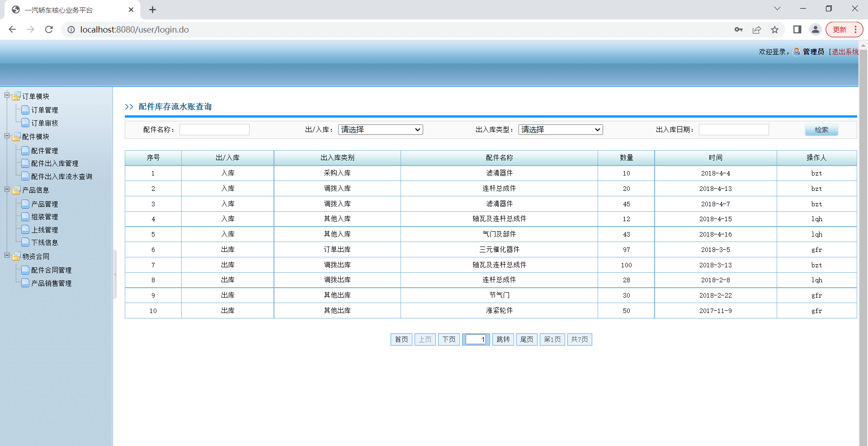Go to 尾页 last page
This screenshot has width=868, height=446.
527,339
